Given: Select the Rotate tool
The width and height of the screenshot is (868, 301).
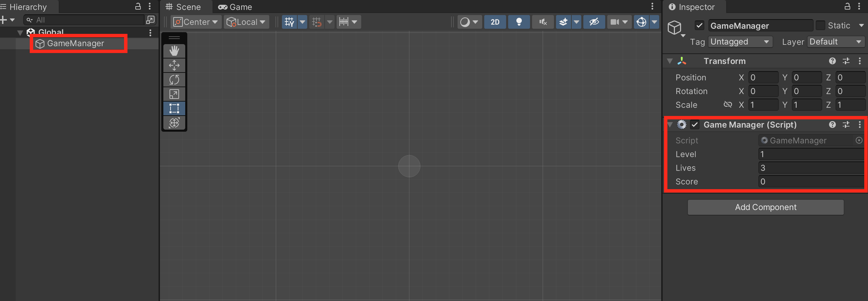Looking at the screenshot, I should point(174,80).
